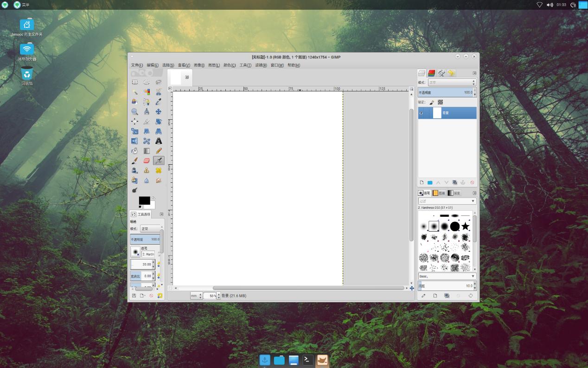Delete the layer using red button

pyautogui.click(x=472, y=182)
